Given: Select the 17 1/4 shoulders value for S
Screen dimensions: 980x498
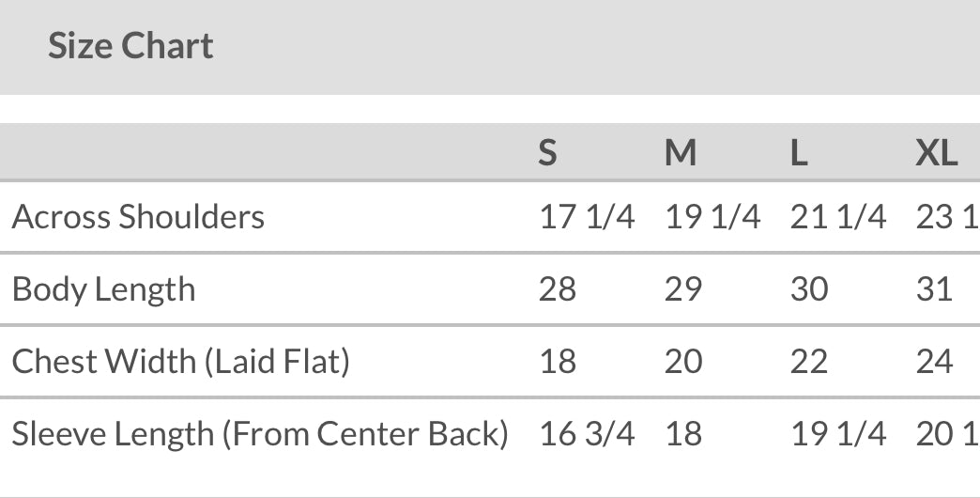Looking at the screenshot, I should pyautogui.click(x=587, y=217).
